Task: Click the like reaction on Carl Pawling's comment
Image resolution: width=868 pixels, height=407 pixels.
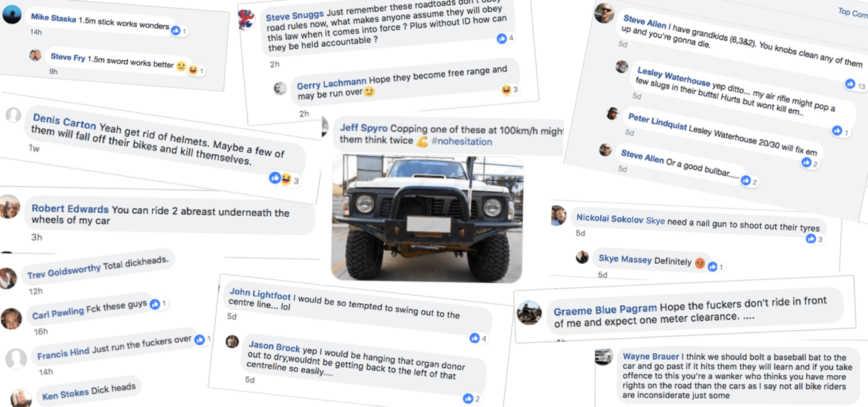Action: [155, 303]
